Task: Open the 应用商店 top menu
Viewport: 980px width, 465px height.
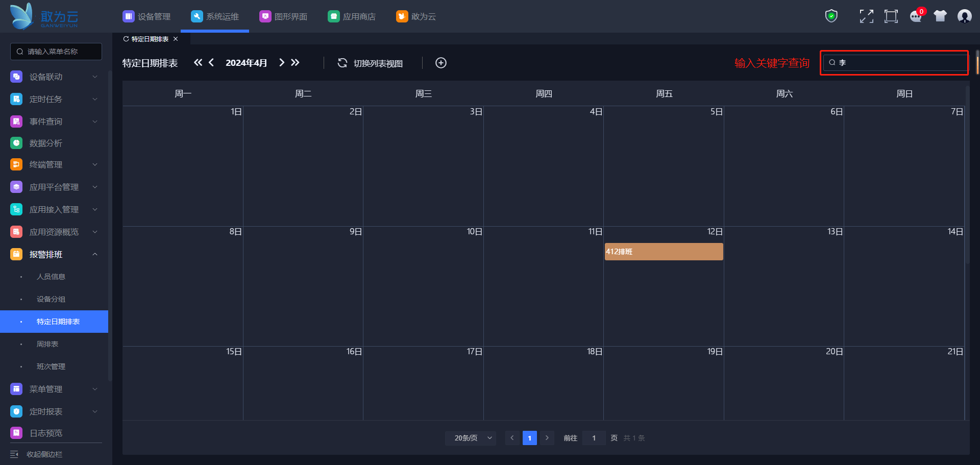Action: coord(352,17)
